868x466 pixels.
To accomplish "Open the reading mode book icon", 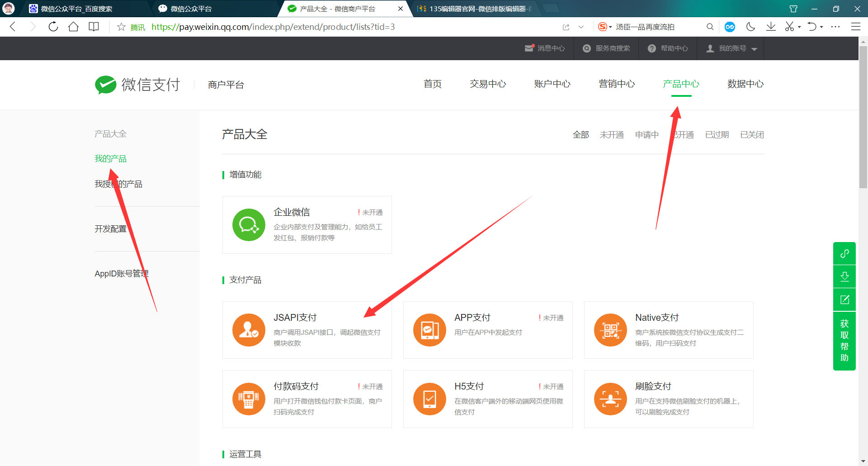I will [x=94, y=27].
